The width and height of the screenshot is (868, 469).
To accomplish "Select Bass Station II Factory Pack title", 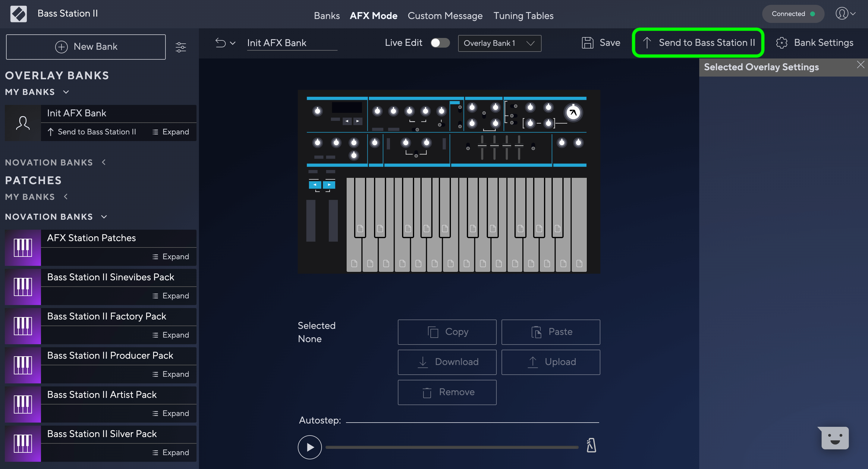I will click(106, 316).
